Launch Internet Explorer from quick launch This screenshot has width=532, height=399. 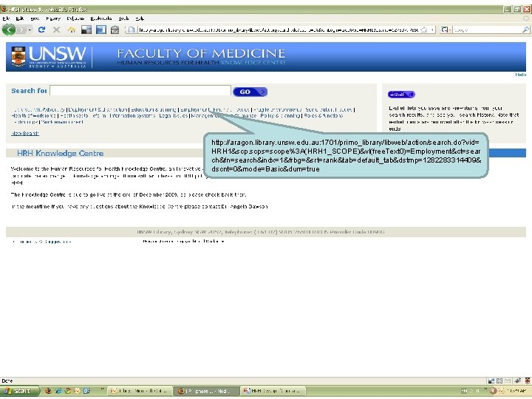[x=58, y=391]
